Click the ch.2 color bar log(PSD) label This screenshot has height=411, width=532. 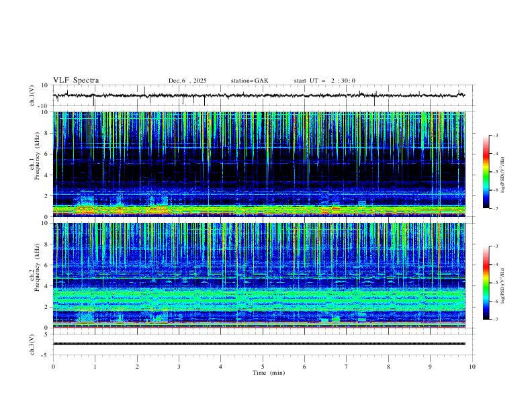pos(503,286)
